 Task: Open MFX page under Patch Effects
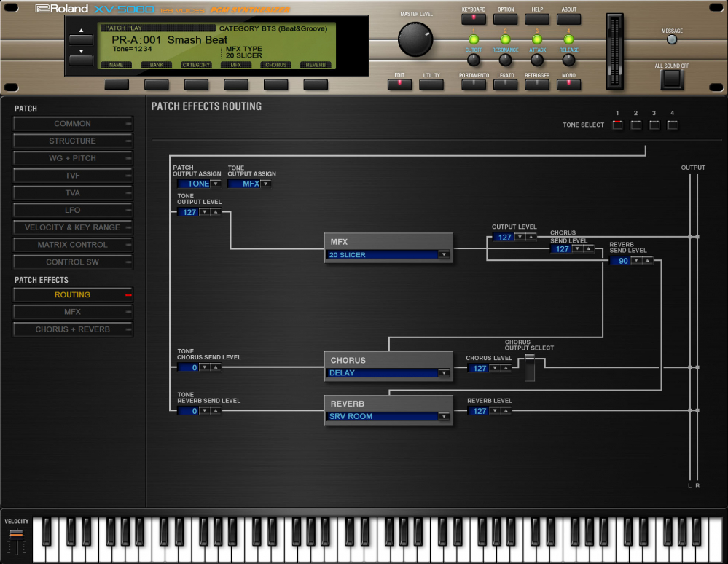coord(73,312)
